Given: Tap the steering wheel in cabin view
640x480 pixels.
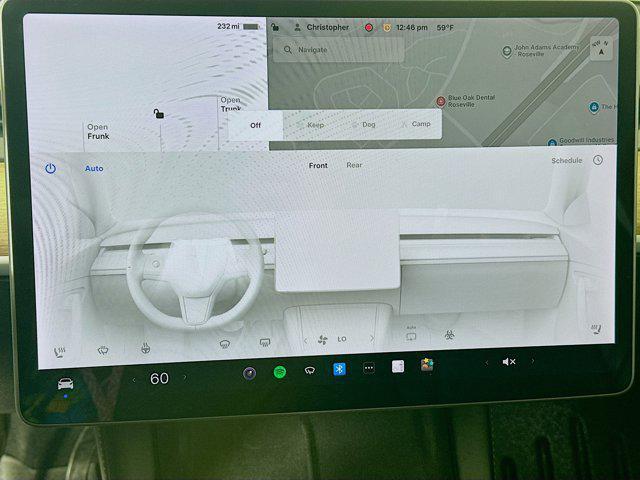Looking at the screenshot, I should (195, 271).
